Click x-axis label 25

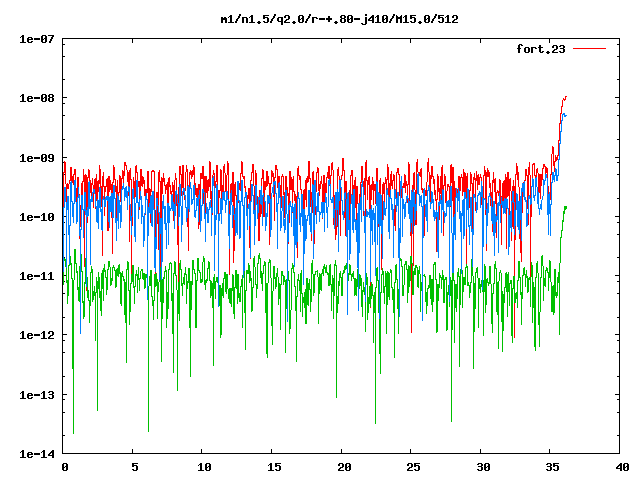click(x=413, y=467)
